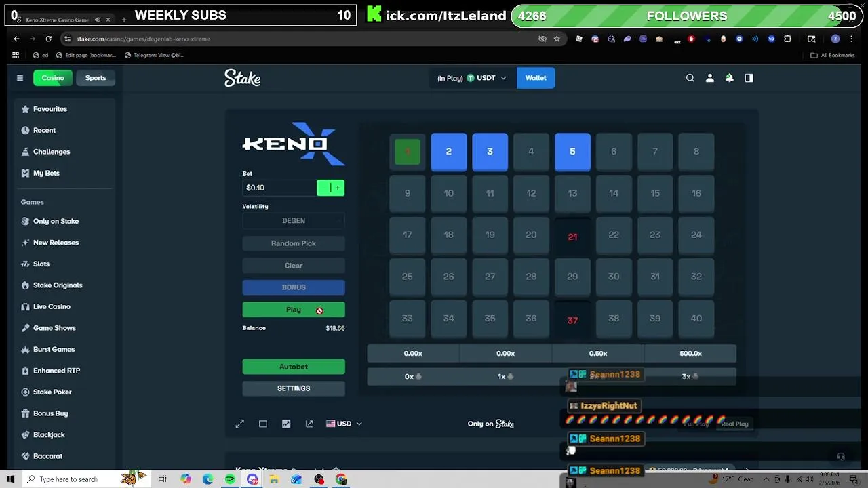Image resolution: width=868 pixels, height=488 pixels.
Task: Select Keno number 26 tile
Action: tap(448, 277)
